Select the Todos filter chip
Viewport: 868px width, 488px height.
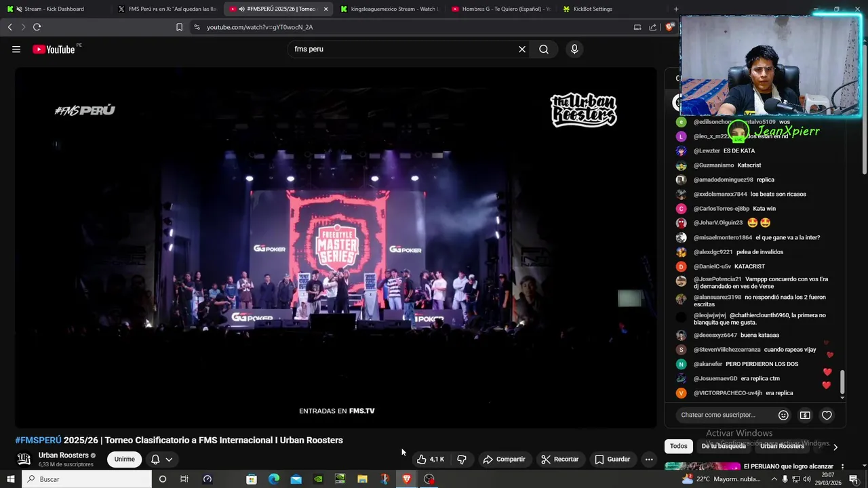coord(679,446)
